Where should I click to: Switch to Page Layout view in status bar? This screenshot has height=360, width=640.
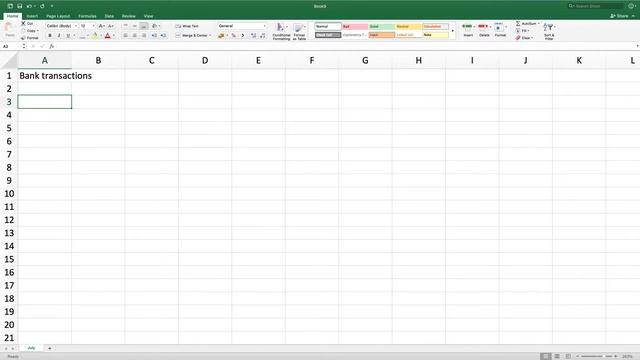point(557,356)
